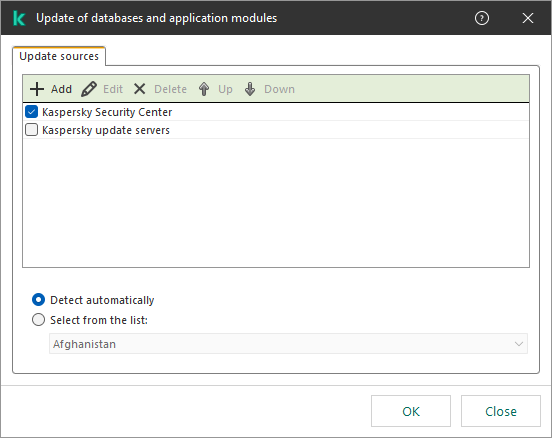This screenshot has width=552, height=438.
Task: Click the Close button
Action: 501,411
